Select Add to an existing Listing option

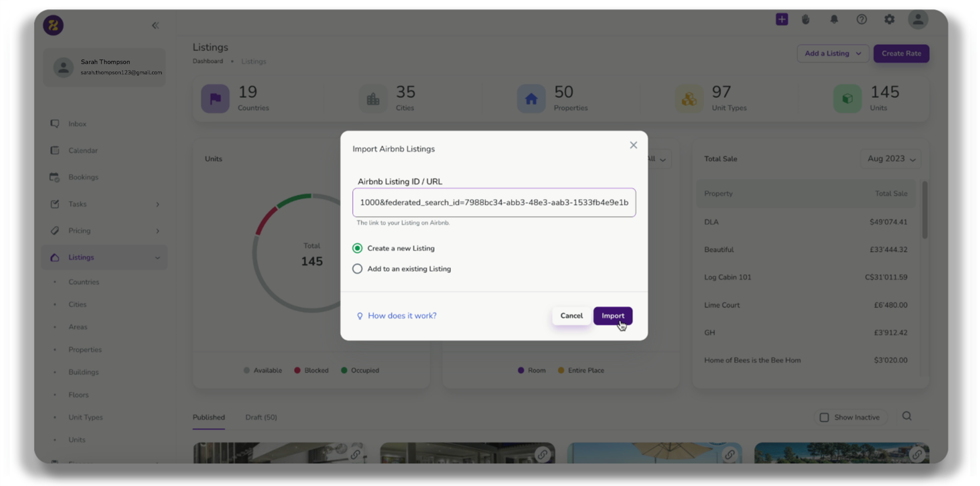coord(357,269)
